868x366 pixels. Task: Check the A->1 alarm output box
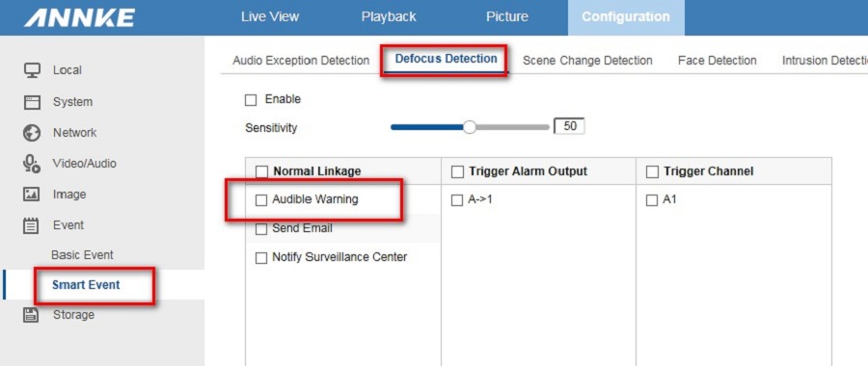pyautogui.click(x=457, y=200)
